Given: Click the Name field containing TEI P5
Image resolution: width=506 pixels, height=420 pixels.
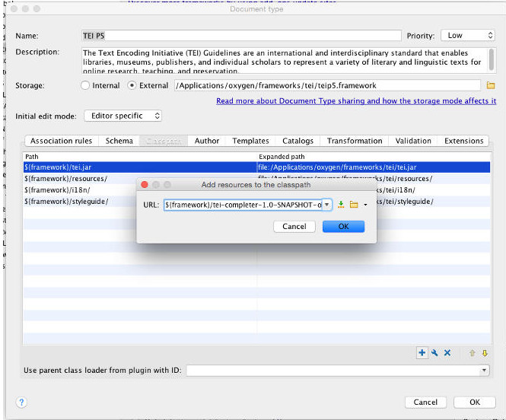Looking at the screenshot, I should [241, 36].
